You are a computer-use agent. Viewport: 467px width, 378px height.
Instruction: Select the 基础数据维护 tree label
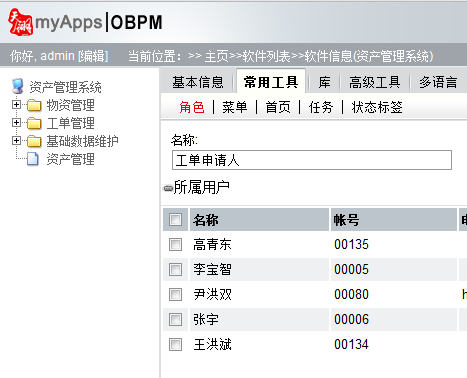(x=82, y=141)
